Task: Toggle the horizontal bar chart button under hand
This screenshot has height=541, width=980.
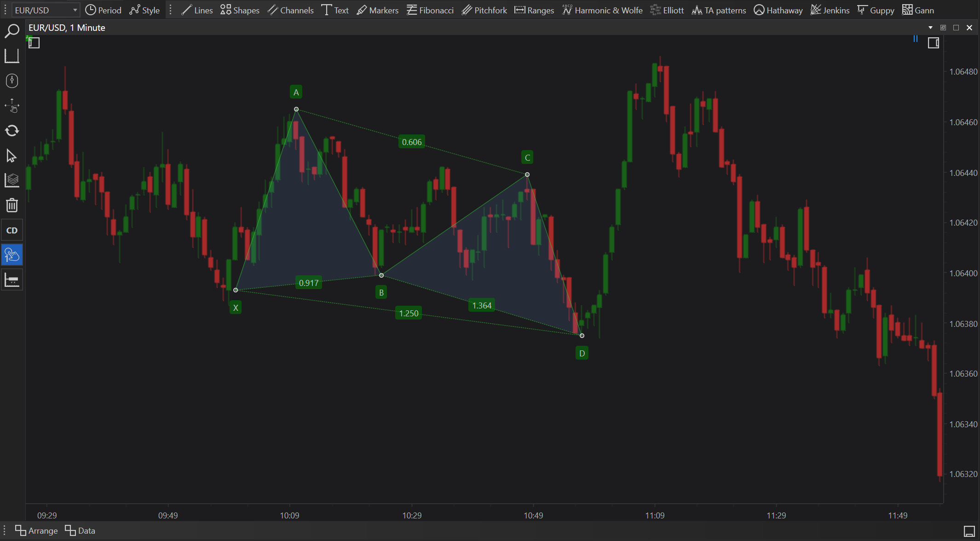Action: (12, 280)
